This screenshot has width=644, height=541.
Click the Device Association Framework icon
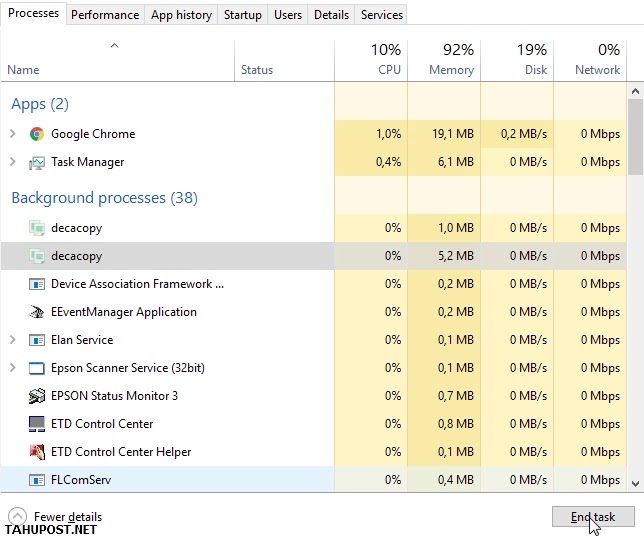(x=37, y=284)
